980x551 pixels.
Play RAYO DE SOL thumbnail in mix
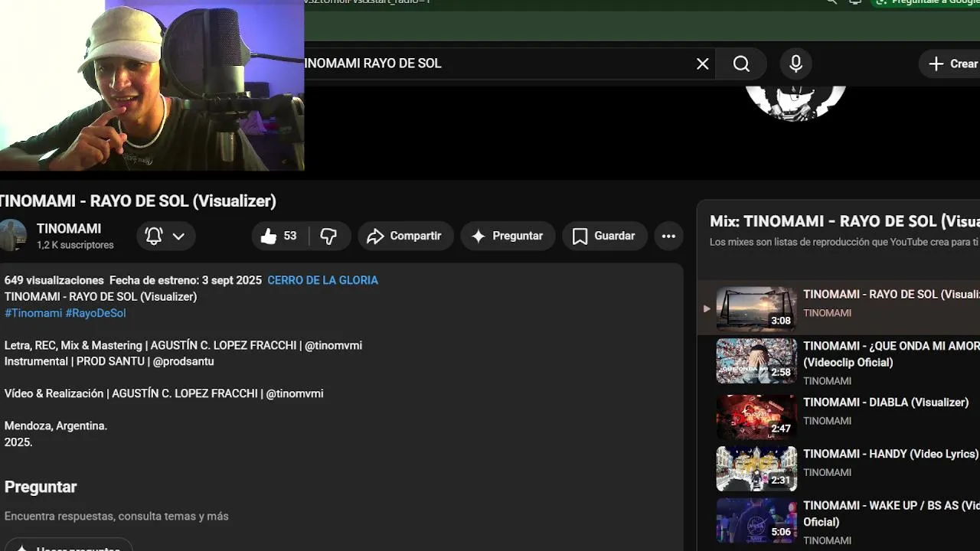[x=756, y=308]
